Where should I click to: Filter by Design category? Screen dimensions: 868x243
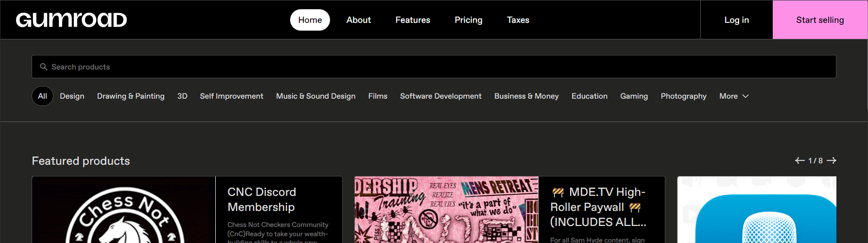pos(72,96)
